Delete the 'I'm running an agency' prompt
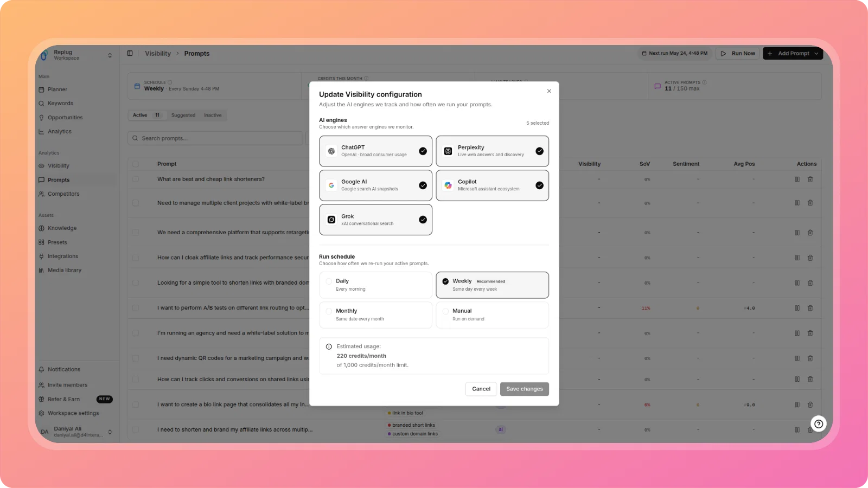The height and width of the screenshot is (488, 868). pyautogui.click(x=810, y=333)
